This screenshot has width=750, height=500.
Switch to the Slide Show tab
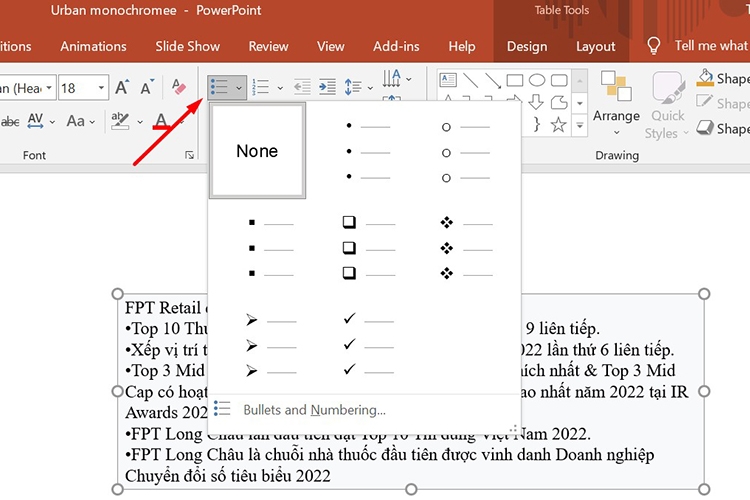pyautogui.click(x=188, y=46)
